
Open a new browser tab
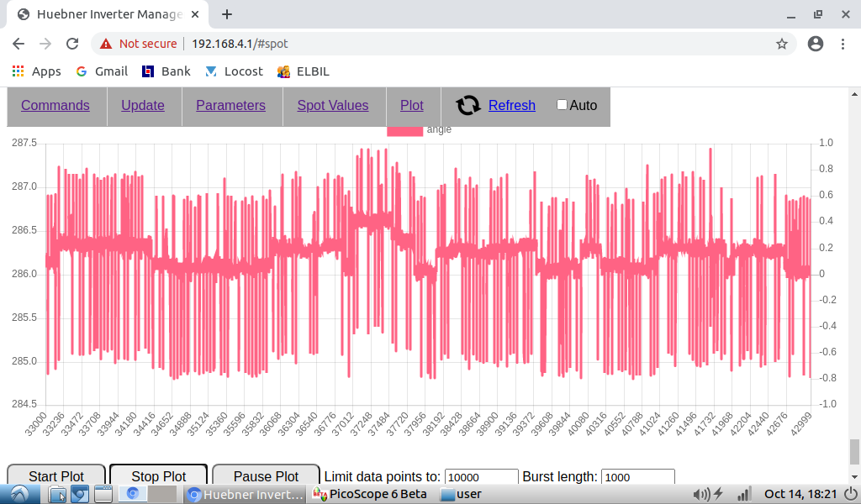coord(227,14)
